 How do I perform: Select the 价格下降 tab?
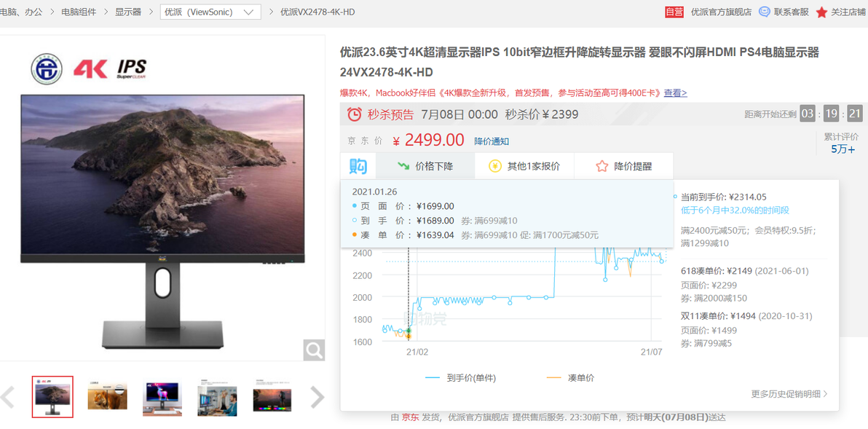pos(425,166)
